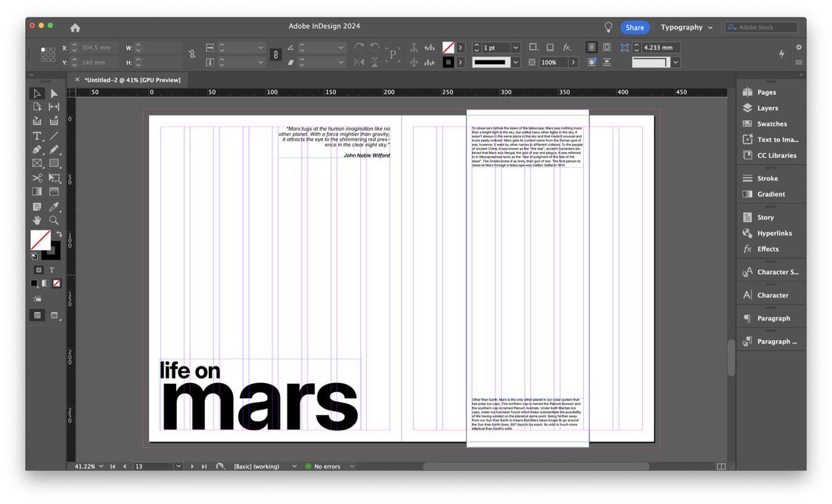
Task: Select the Eyedropper tool
Action: [54, 207]
